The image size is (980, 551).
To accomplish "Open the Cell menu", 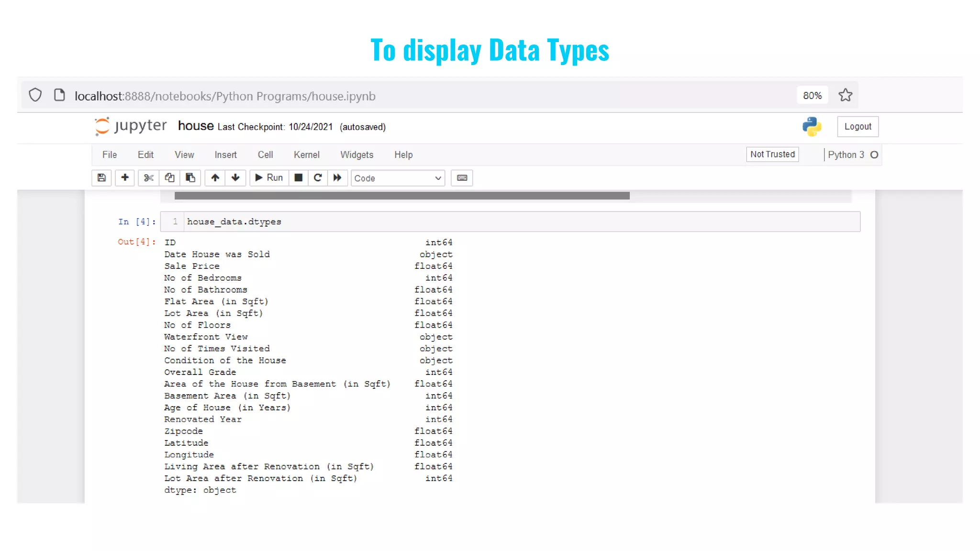I will pos(265,155).
